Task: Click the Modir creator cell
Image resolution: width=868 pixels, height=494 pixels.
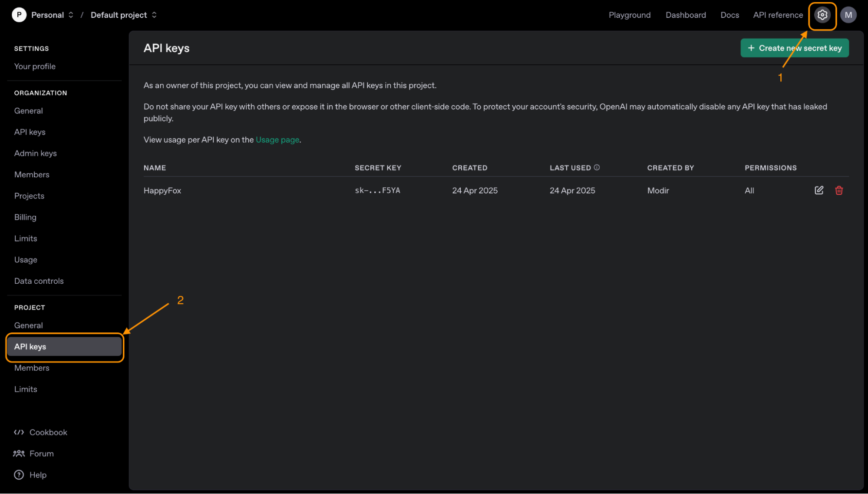Action: [658, 191]
